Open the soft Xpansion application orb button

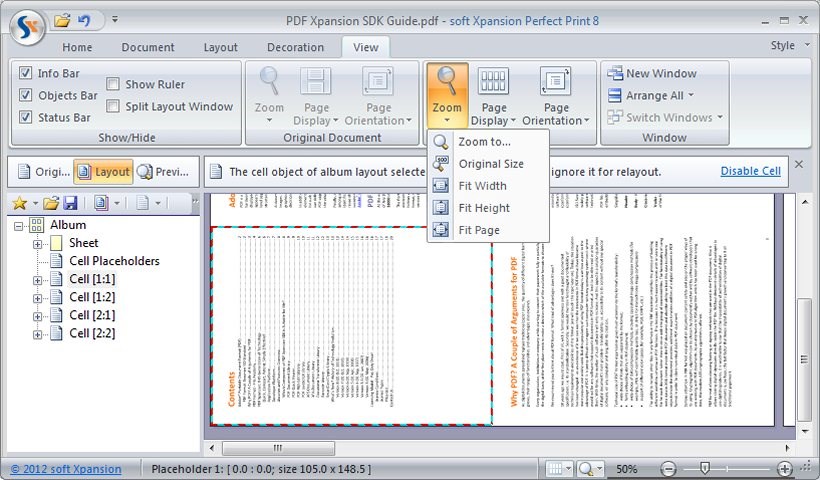tap(27, 27)
